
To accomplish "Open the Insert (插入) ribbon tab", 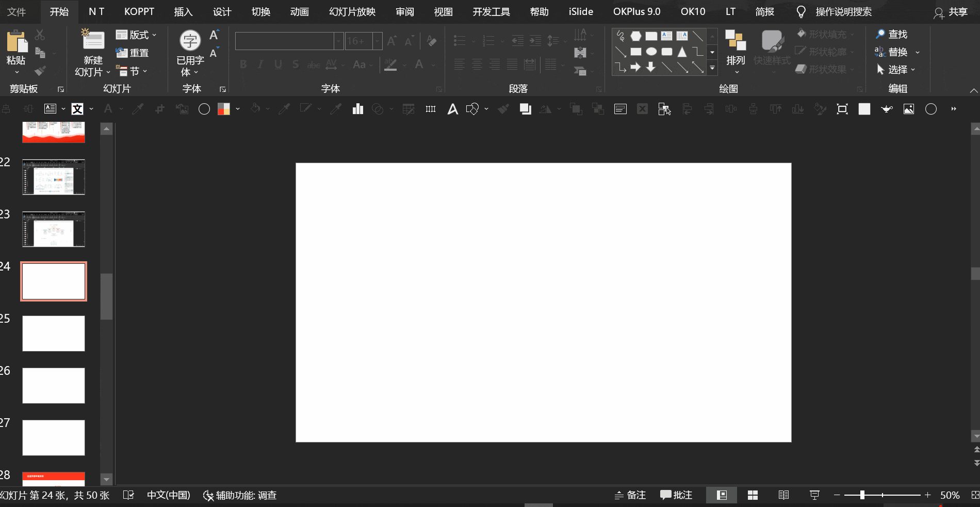I will 183,11.
